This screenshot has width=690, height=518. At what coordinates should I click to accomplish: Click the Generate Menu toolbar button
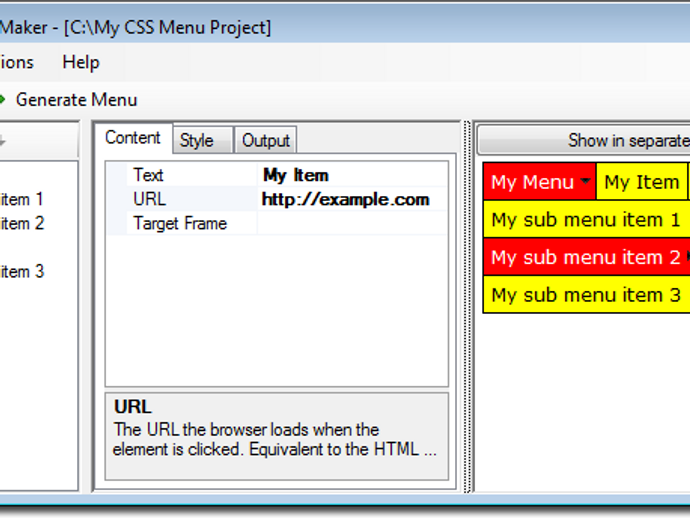tap(69, 100)
